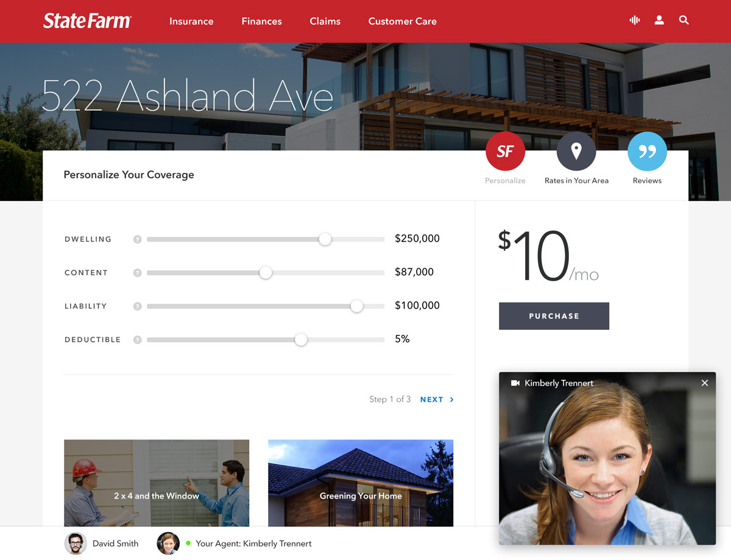This screenshot has height=560, width=731.
Task: Open the Liability coverage help tooltip
Action: pyautogui.click(x=137, y=306)
